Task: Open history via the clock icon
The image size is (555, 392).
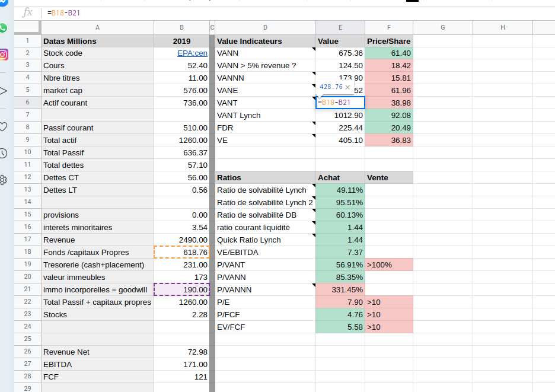Action: [x=4, y=153]
